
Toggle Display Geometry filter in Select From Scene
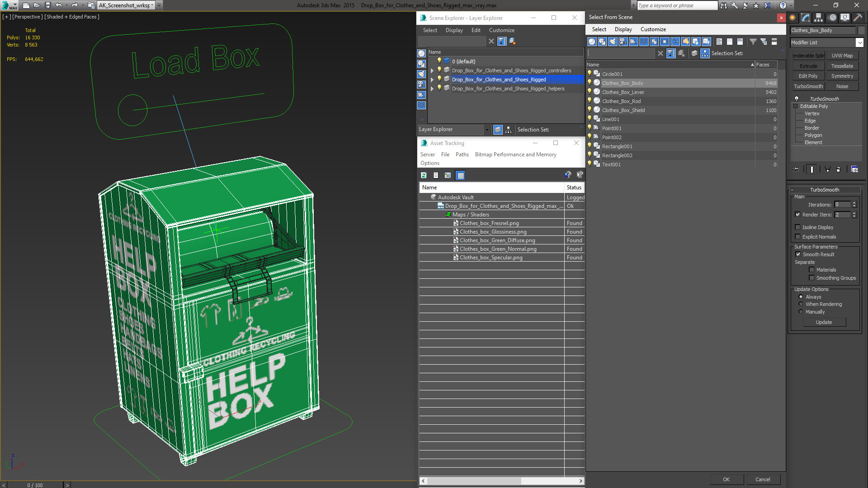pyautogui.click(x=592, y=42)
